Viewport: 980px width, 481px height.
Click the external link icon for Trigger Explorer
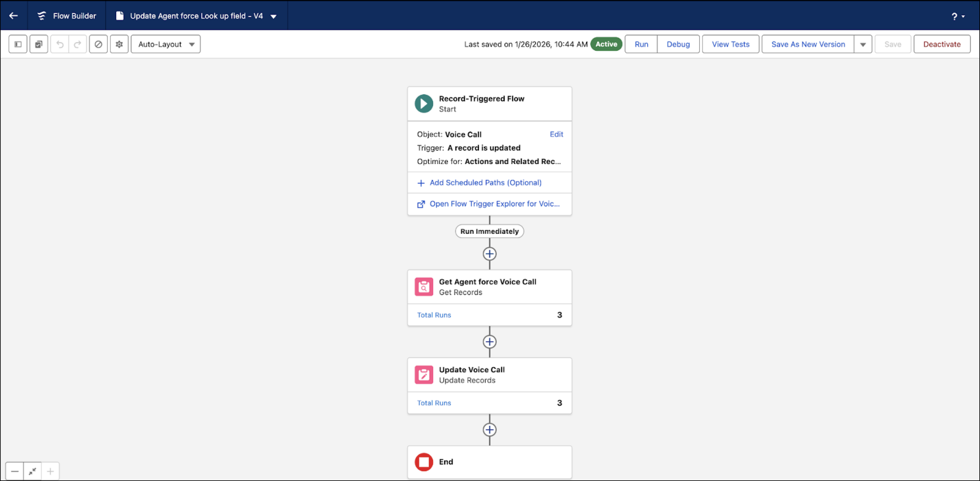(x=421, y=204)
